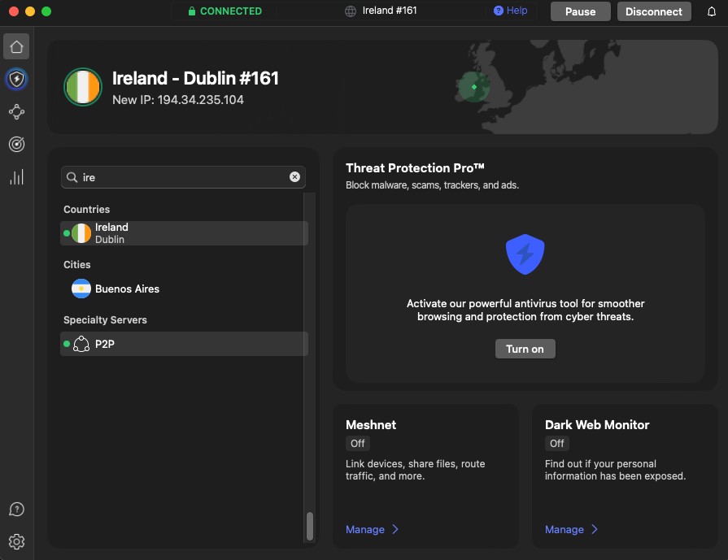Open the Home tab in sidebar

coord(16,46)
